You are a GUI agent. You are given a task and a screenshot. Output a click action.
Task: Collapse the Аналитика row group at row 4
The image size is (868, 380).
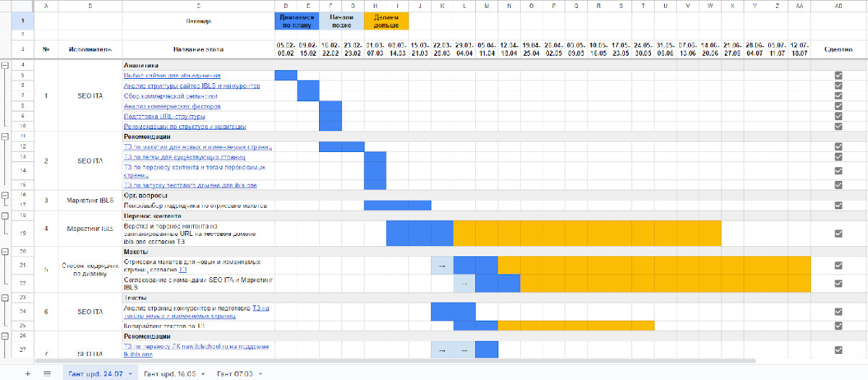pyautogui.click(x=6, y=65)
